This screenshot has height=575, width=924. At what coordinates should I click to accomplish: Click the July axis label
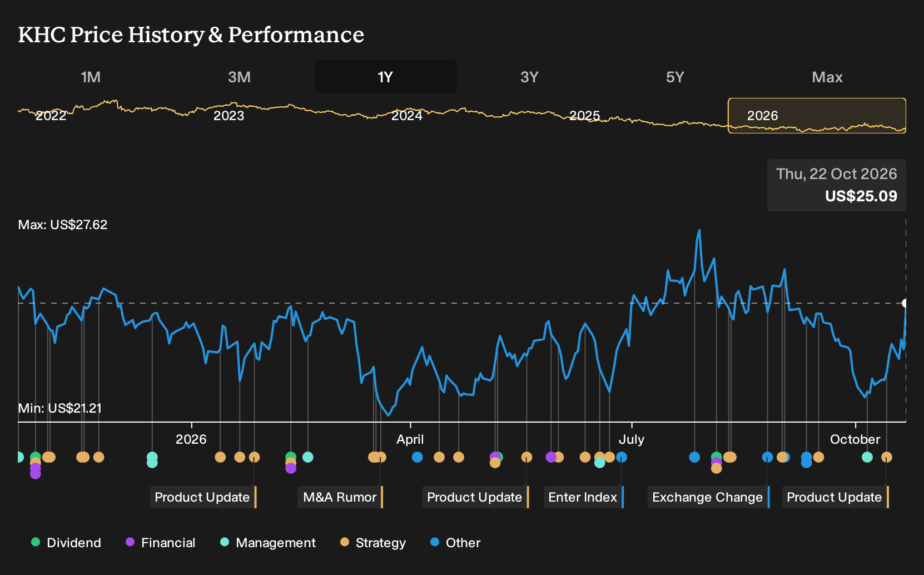[x=632, y=439]
